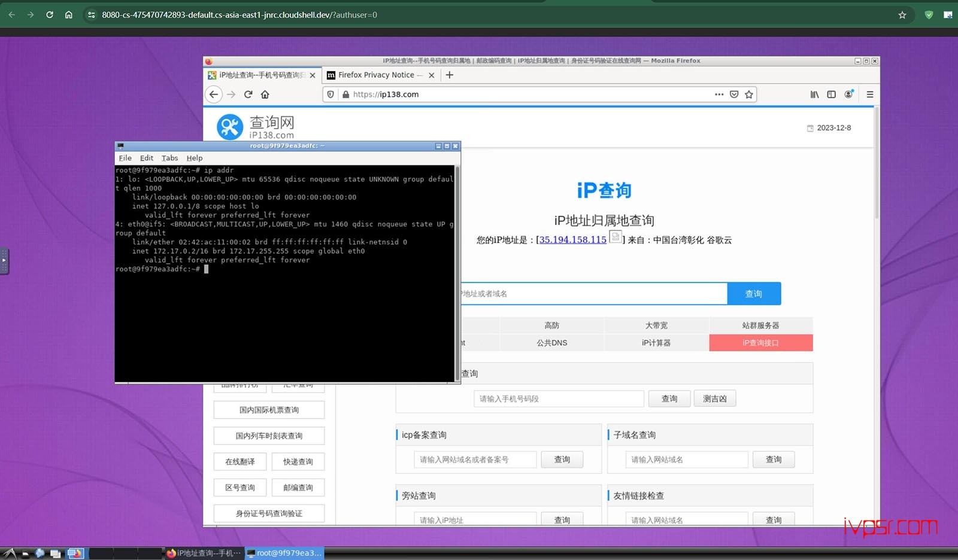Screen dimensions: 958x560
Task: Open terminal Edit menu
Action: pyautogui.click(x=147, y=158)
